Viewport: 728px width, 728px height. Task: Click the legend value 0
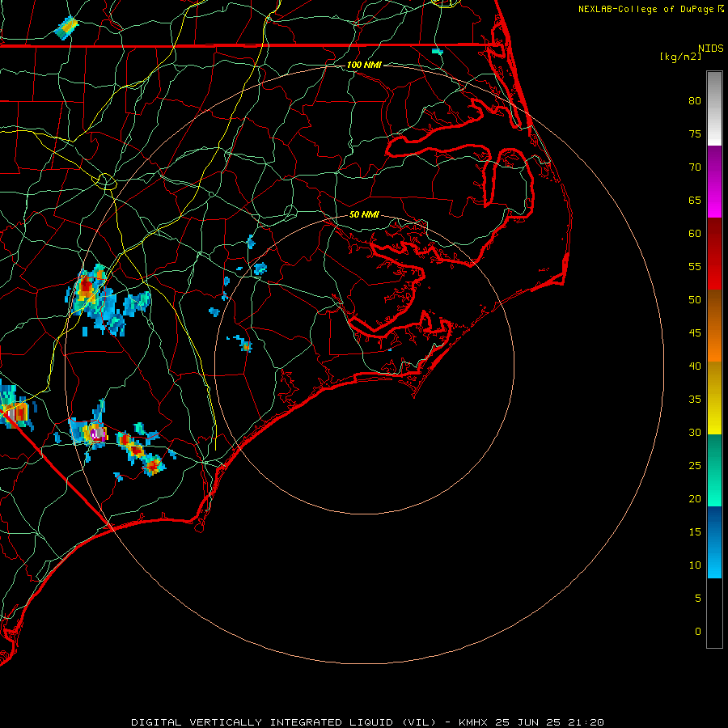coord(698,632)
